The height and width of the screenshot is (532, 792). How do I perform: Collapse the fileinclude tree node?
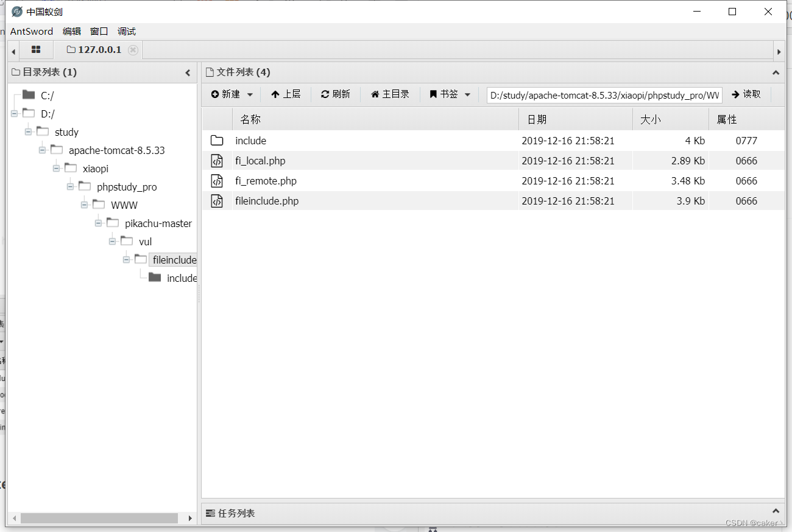coord(126,260)
